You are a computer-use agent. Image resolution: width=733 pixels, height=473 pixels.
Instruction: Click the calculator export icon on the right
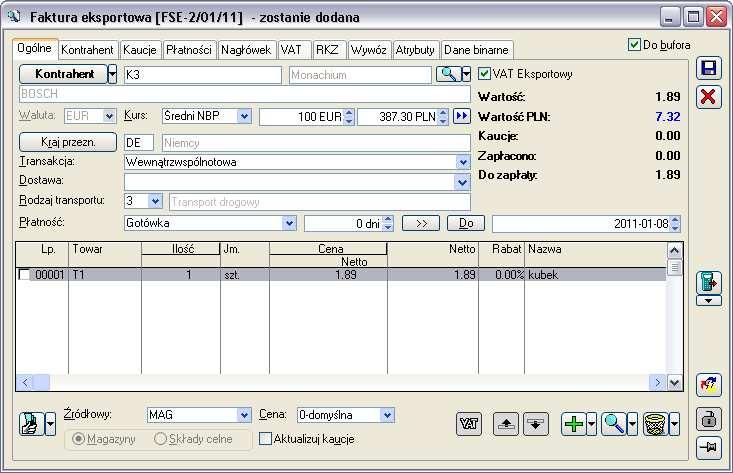tap(708, 282)
